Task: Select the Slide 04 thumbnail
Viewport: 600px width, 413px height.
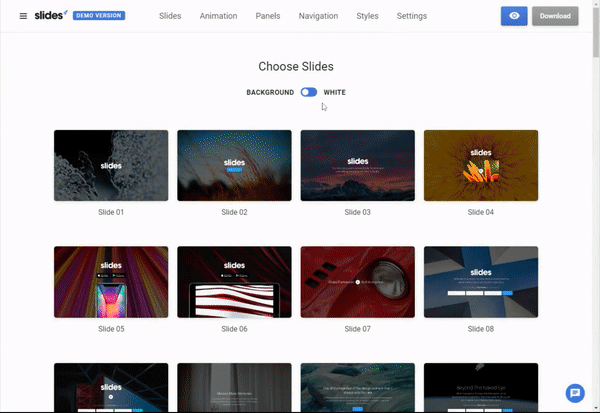Action: pyautogui.click(x=481, y=165)
